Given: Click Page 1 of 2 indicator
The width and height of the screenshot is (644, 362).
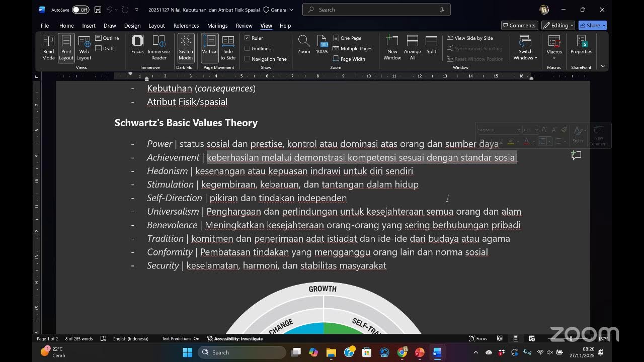Looking at the screenshot, I should click(47, 339).
